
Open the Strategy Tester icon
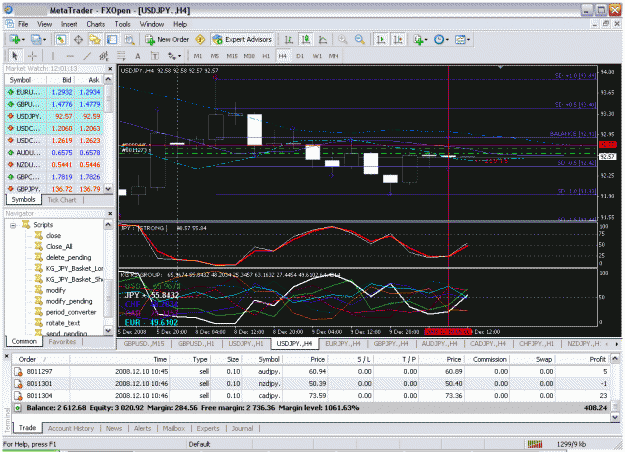coord(129,39)
